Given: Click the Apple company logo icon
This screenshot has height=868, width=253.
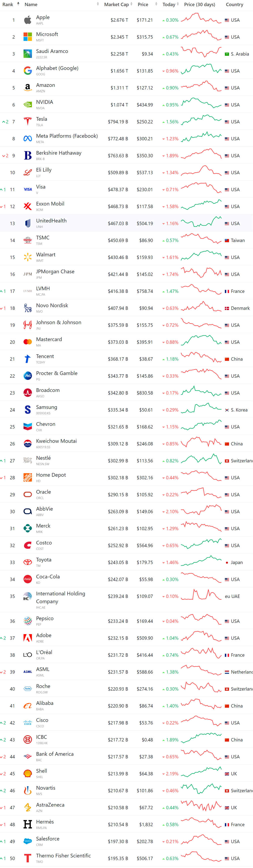Looking at the screenshot, I should 28,20.
